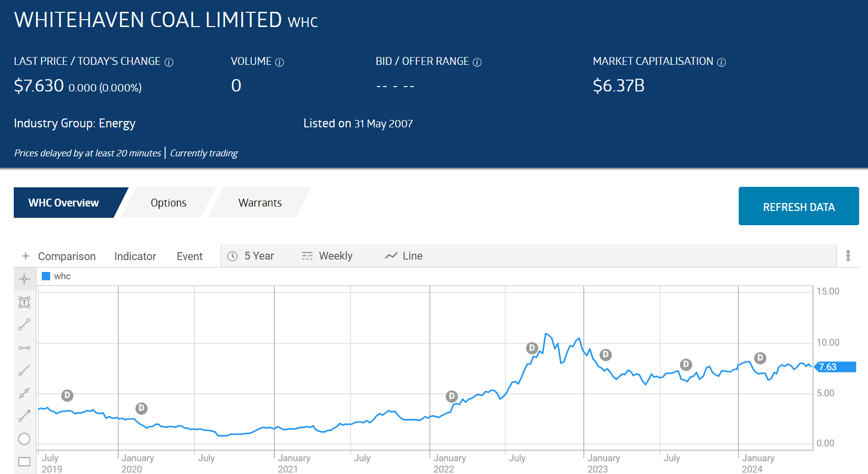868x474 pixels.
Task: Click info icon beside Last Price label
Action: pos(169,62)
